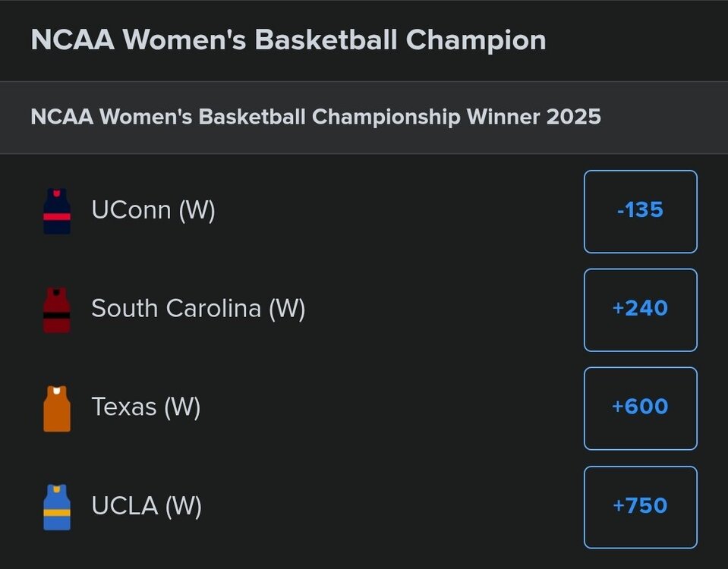
Task: Select the Texas (W) team label
Action: pyautogui.click(x=146, y=407)
